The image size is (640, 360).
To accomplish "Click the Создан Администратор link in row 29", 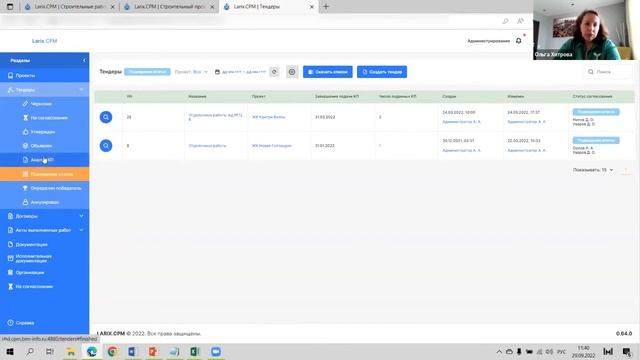I will [462, 122].
